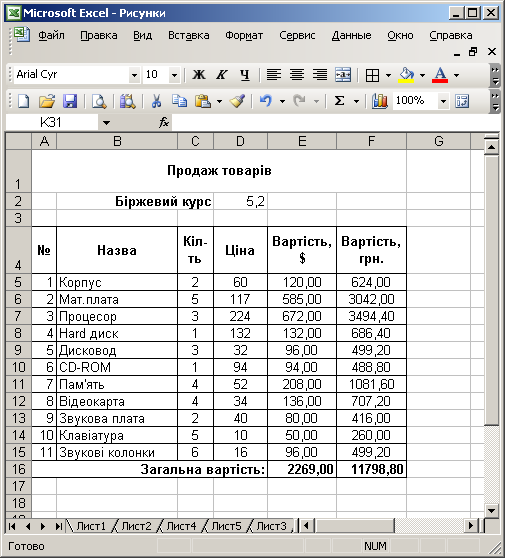Viewport: 505px width, 558px height.
Task: Open a file with the folder icon
Action: (x=47, y=101)
